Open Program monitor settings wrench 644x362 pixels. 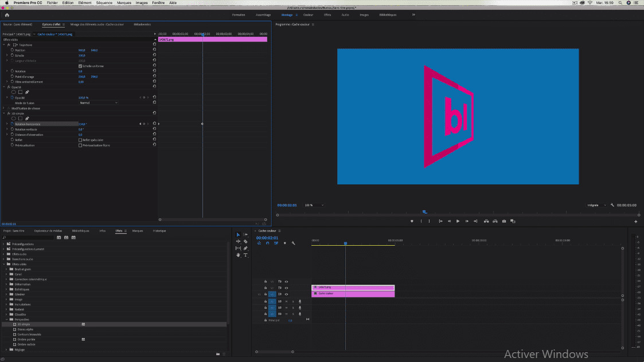612,205
